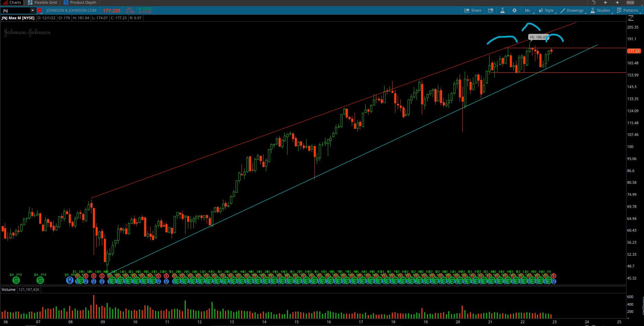The image size is (644, 326).
Task: Click the right arrow navigation icon
Action: 617,2
